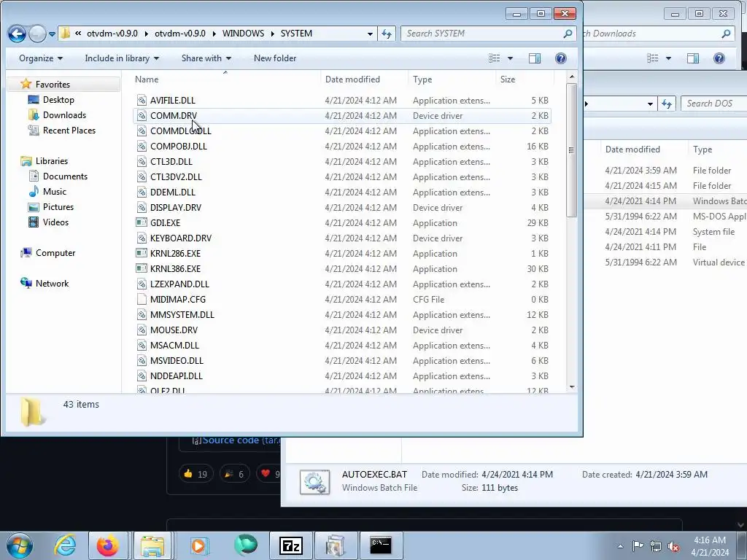Select the CTL3D.DLL file icon
The image size is (747, 560).
pyautogui.click(x=142, y=161)
